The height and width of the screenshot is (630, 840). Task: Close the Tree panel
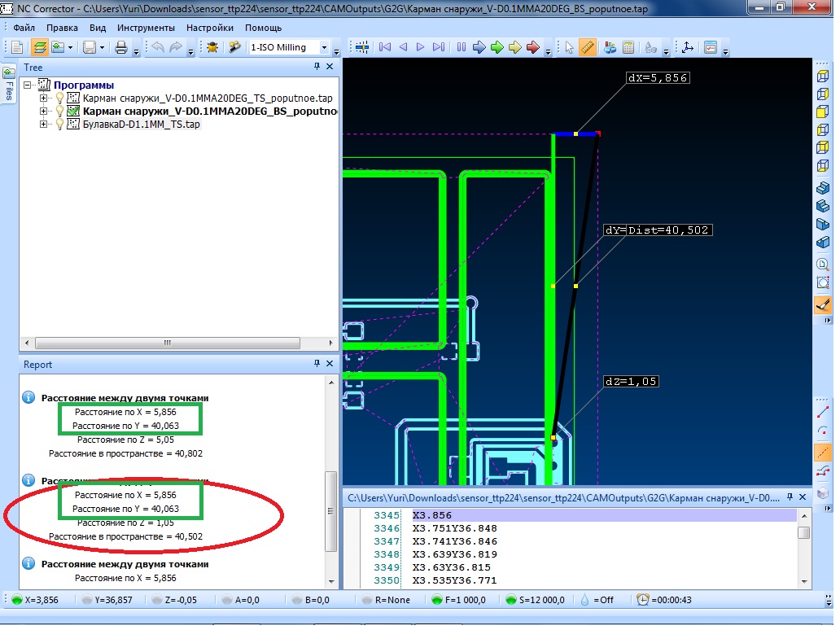coord(330,67)
